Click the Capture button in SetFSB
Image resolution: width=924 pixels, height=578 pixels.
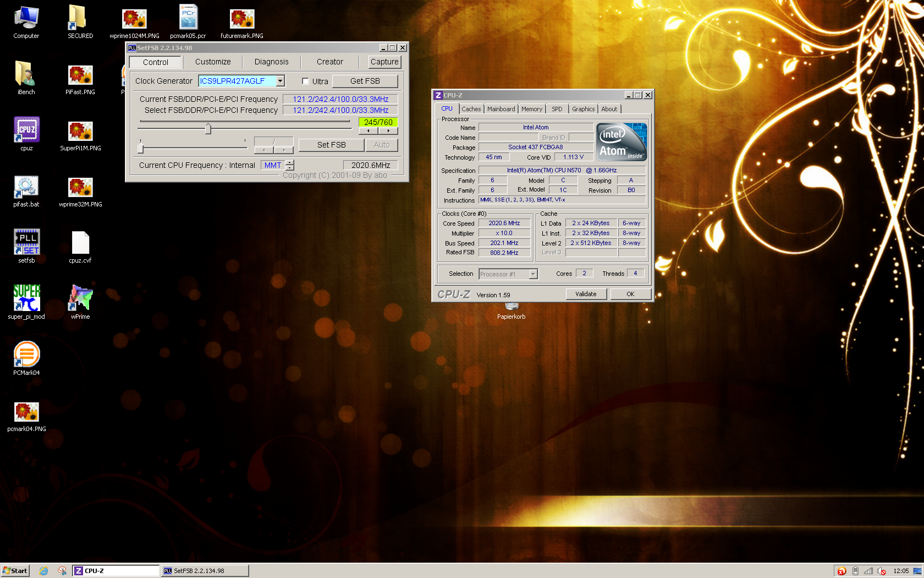tap(384, 62)
